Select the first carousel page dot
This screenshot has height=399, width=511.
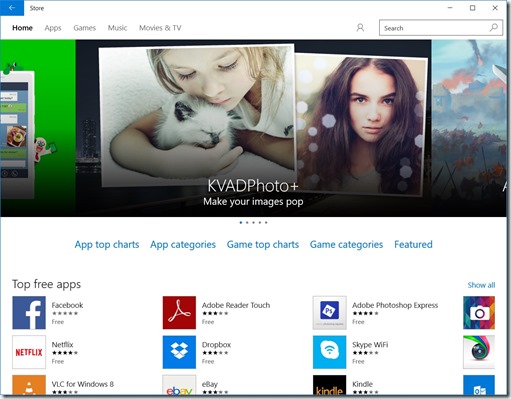tap(241, 222)
